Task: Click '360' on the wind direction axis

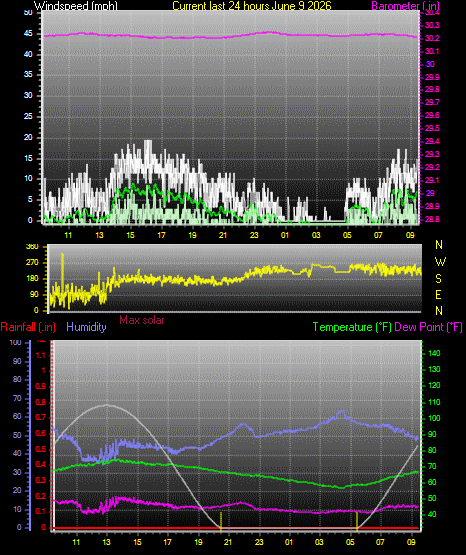Action: coord(32,247)
